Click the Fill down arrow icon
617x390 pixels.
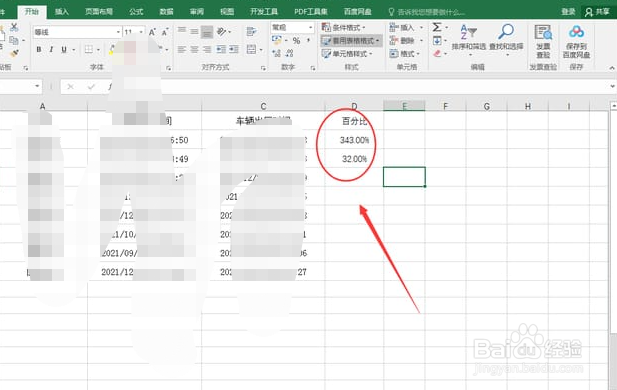(437, 40)
